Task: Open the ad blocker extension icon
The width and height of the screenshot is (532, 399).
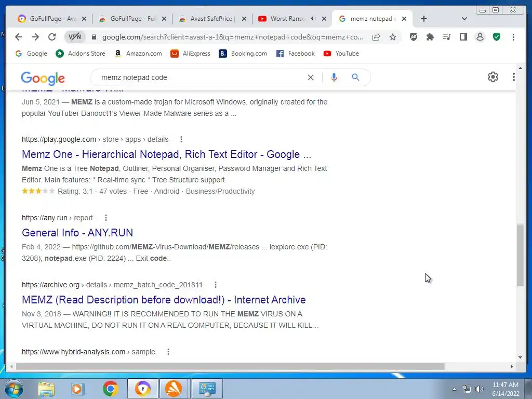Action: pos(413,37)
